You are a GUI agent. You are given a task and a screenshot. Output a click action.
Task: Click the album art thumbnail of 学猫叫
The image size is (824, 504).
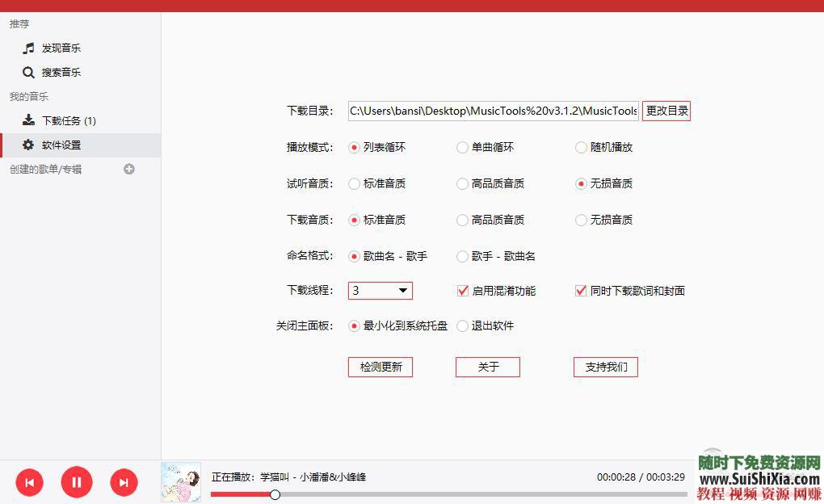181,481
